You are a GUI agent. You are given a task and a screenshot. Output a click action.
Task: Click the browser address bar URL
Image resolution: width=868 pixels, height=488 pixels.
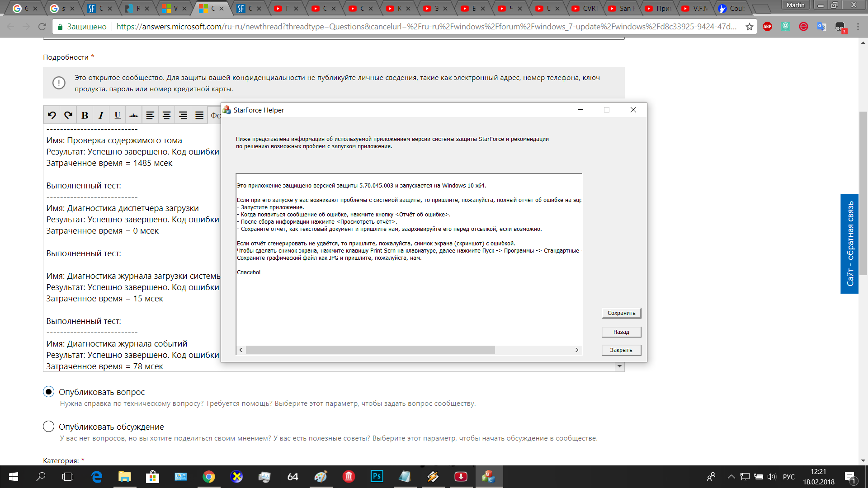click(x=426, y=27)
